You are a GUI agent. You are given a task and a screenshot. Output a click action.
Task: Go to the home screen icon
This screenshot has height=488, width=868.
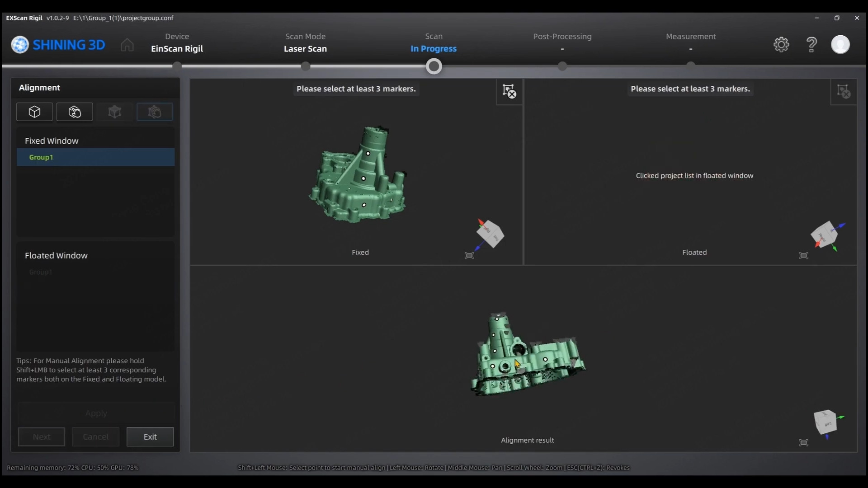[x=127, y=45]
